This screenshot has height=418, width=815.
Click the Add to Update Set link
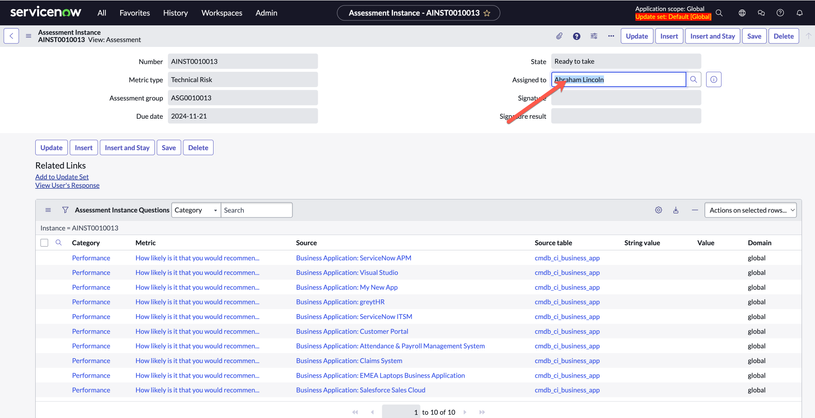click(x=62, y=177)
